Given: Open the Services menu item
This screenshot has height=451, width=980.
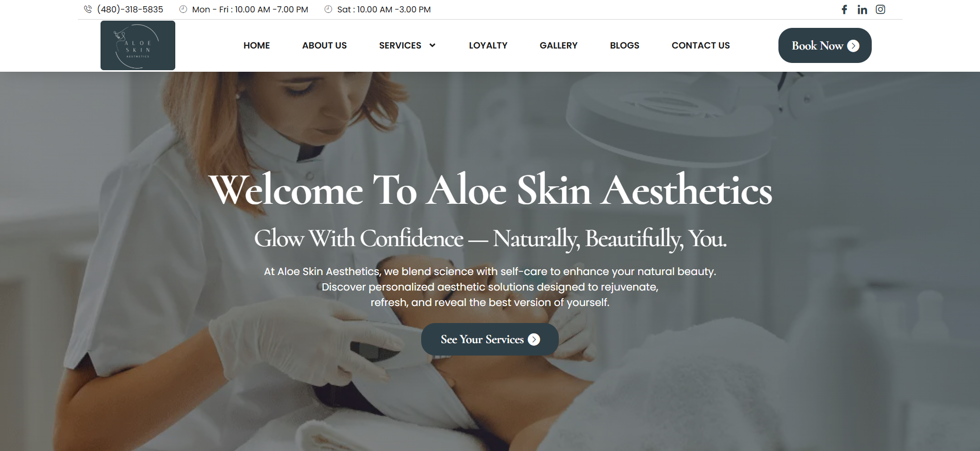Looking at the screenshot, I should point(400,45).
